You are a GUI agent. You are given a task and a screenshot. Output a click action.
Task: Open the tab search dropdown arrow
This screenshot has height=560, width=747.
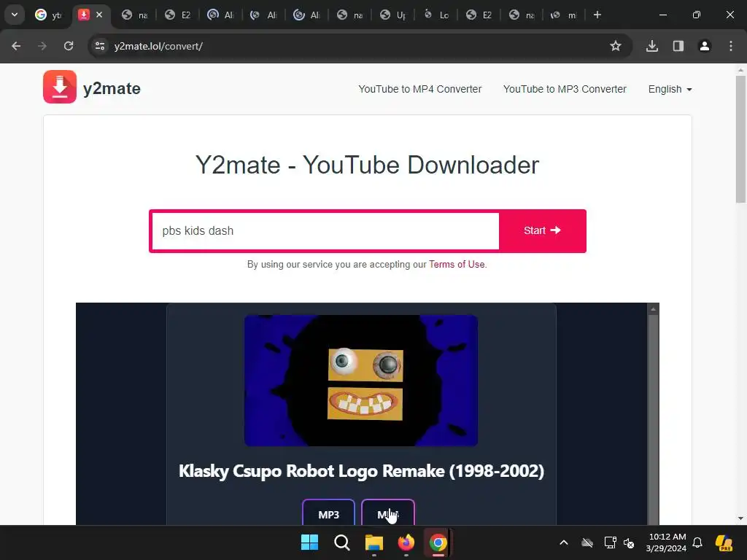(x=15, y=15)
